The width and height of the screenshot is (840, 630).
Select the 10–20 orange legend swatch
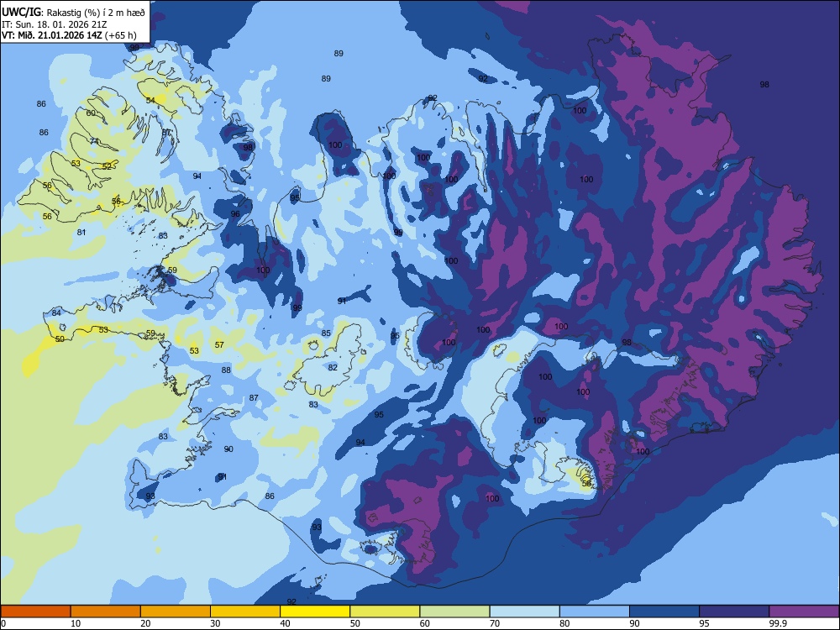pos(106,612)
